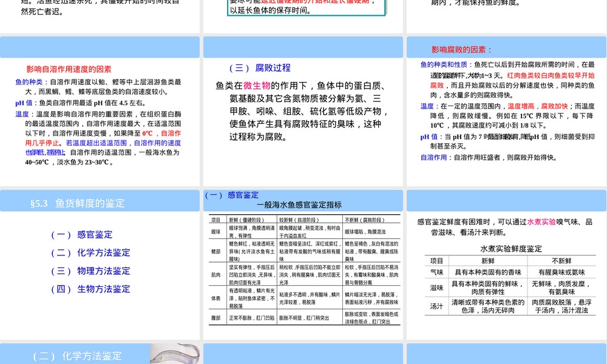607x364 pixels.
Task: Open the 水煮实验鲜度鉴定 slide
Action: [506, 265]
